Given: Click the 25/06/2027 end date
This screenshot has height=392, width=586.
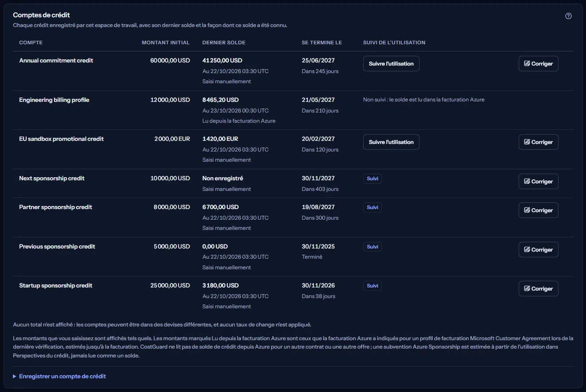Looking at the screenshot, I should (x=318, y=60).
